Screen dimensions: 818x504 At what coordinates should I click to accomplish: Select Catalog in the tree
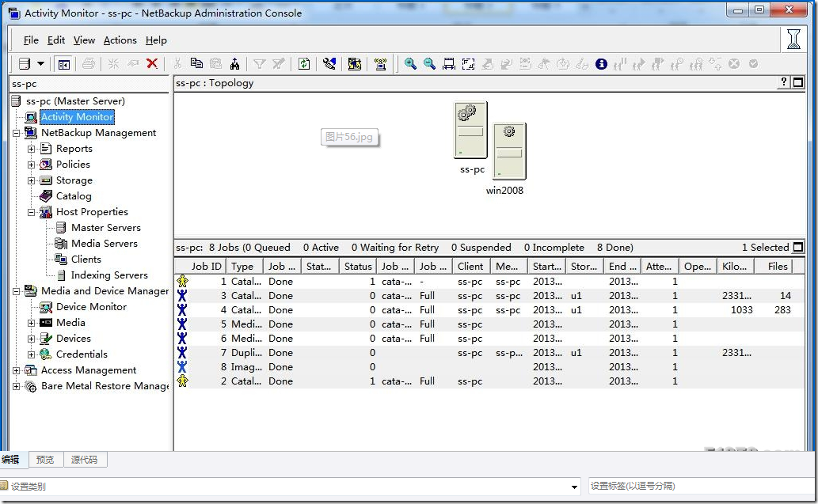tap(74, 196)
